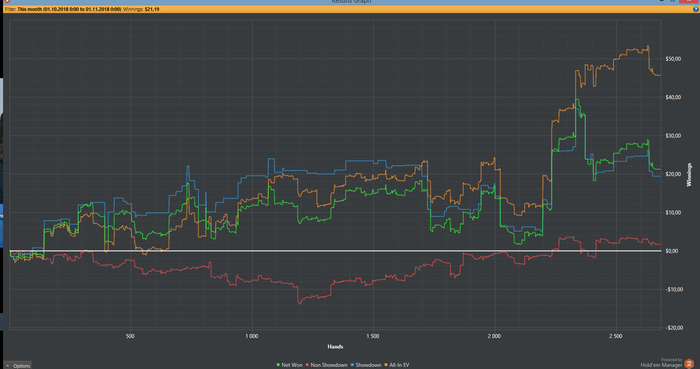Click the $40,00 y-axis value

673,97
